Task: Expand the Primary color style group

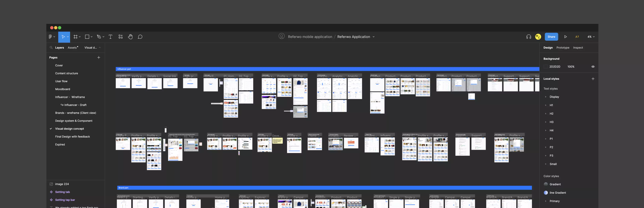Action: [546, 201]
